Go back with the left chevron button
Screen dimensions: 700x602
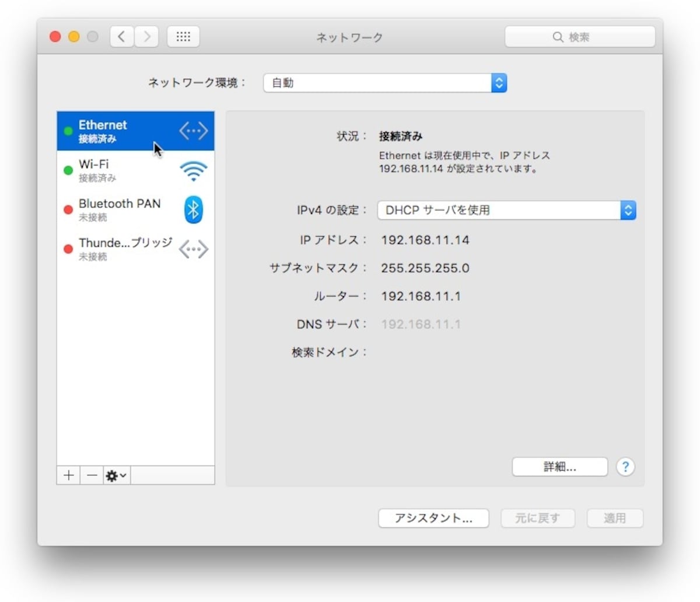[122, 37]
